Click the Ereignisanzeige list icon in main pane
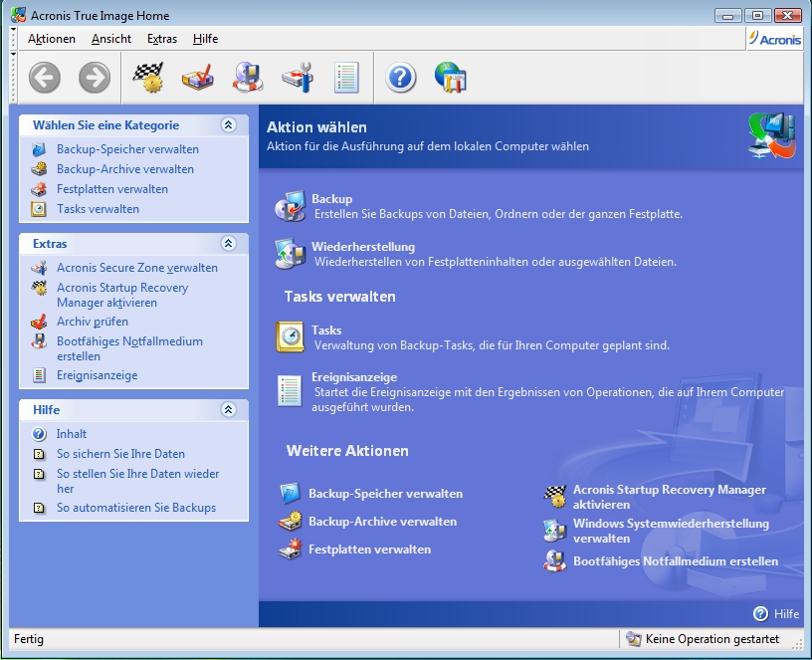812x660 pixels. pos(290,391)
